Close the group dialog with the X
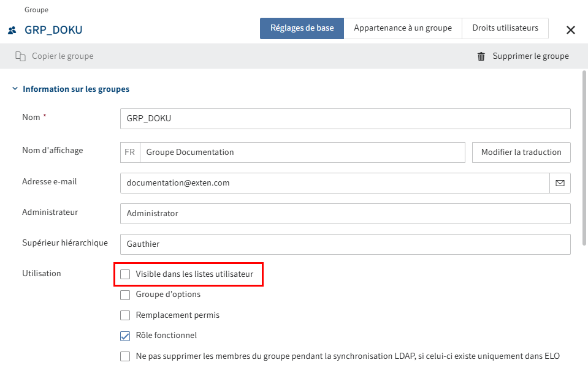Screen dimensions: 588x376 [x=571, y=29]
